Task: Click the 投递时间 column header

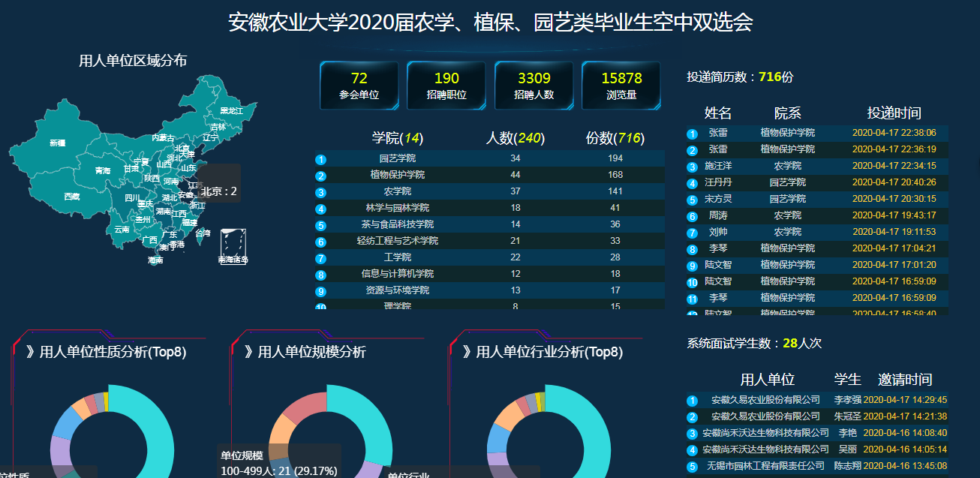Action: pyautogui.click(x=894, y=113)
